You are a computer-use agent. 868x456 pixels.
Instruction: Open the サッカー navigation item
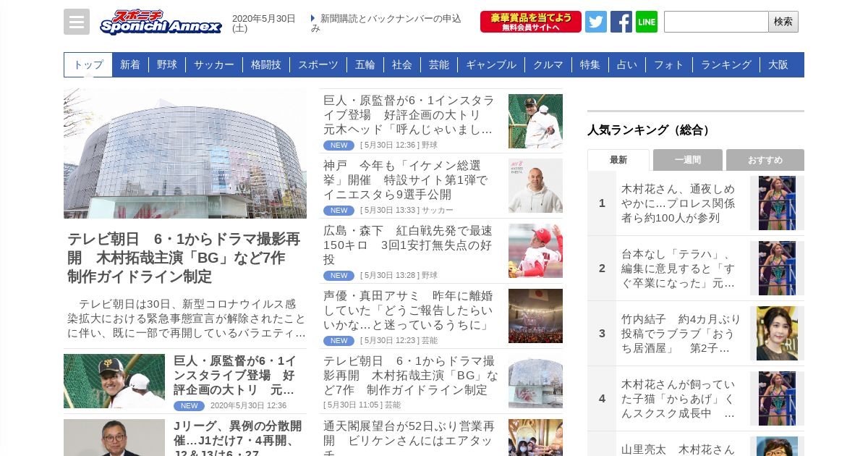(x=214, y=64)
